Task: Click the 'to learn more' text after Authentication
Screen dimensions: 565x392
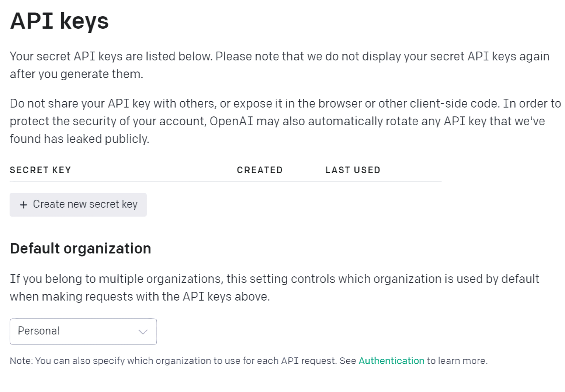Action: point(457,361)
